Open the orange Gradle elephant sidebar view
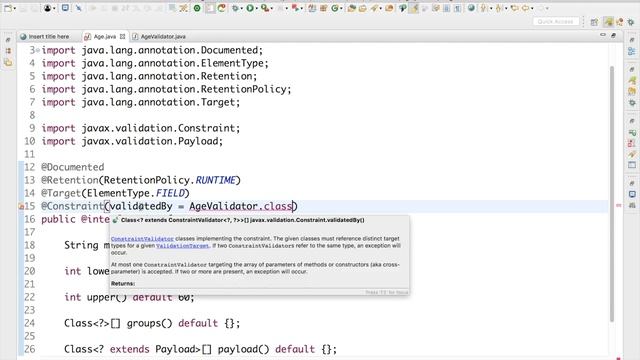 pyautogui.click(x=632, y=91)
